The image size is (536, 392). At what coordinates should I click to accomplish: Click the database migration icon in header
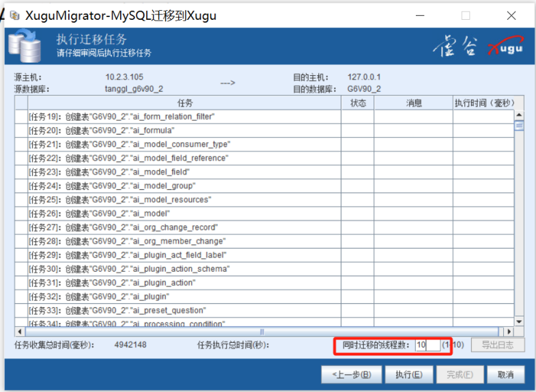(25, 46)
